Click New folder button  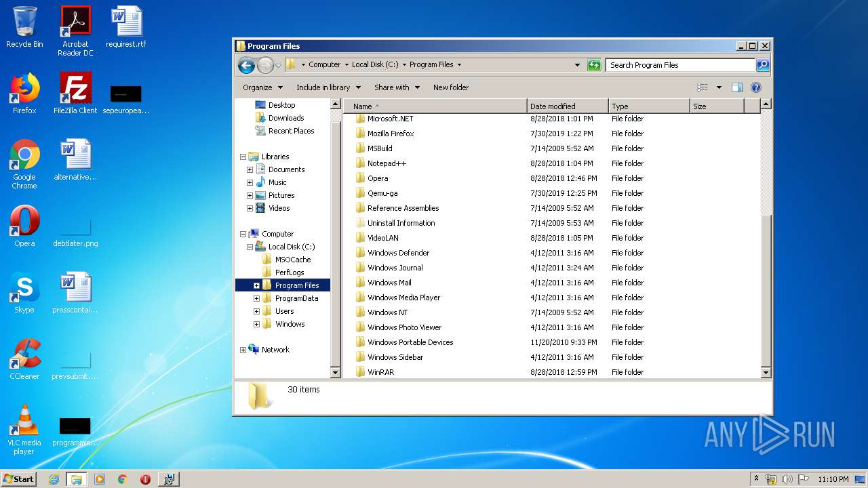451,87
